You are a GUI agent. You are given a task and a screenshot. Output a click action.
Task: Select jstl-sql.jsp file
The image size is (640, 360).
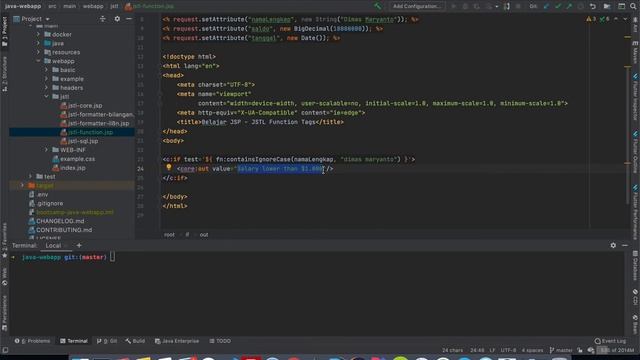(79, 141)
